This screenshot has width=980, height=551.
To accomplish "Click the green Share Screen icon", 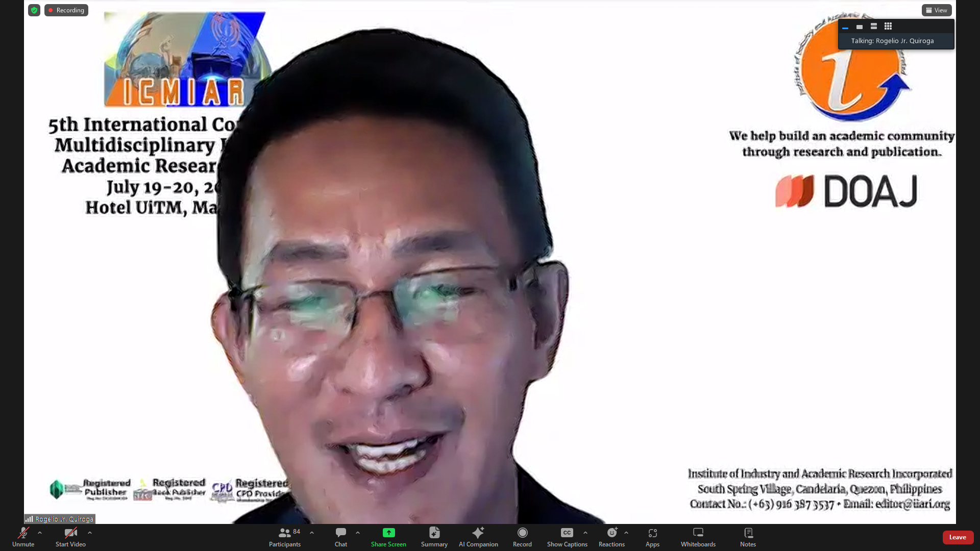I will [x=388, y=533].
